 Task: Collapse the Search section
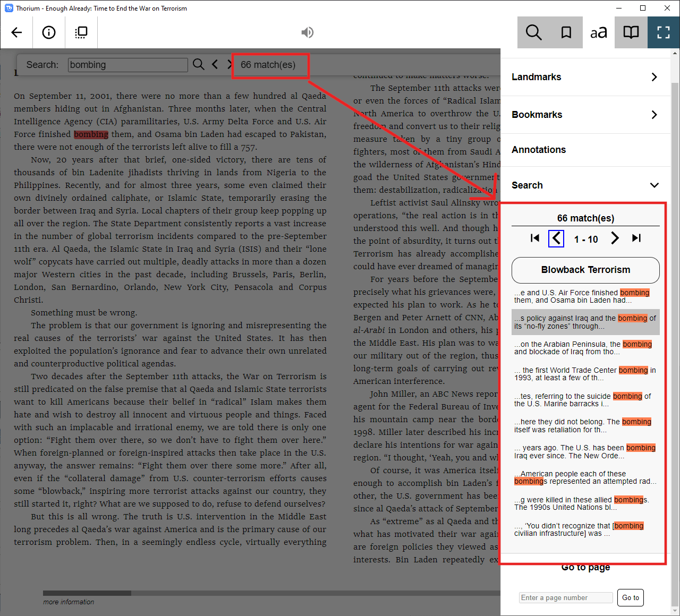click(585, 185)
